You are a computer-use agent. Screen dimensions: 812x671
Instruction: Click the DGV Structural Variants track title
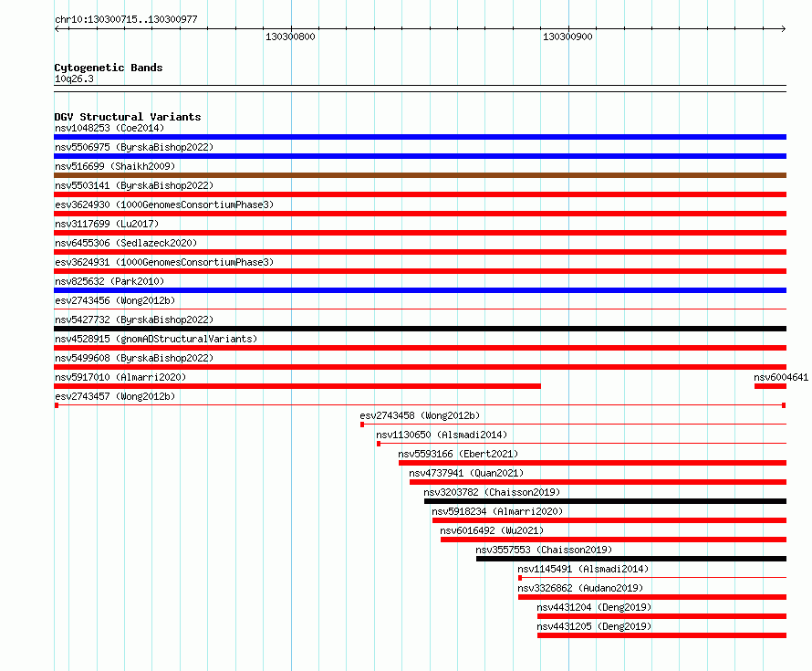click(x=128, y=117)
